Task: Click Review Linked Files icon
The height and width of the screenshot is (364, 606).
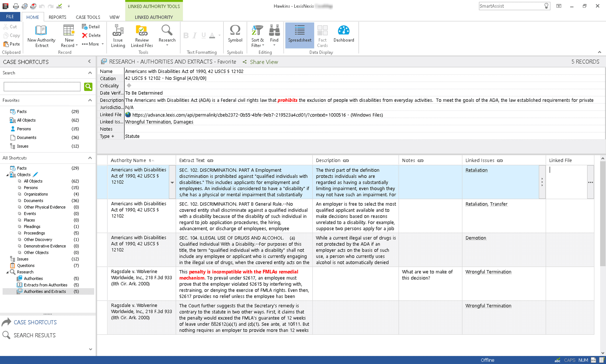Action: (x=142, y=31)
